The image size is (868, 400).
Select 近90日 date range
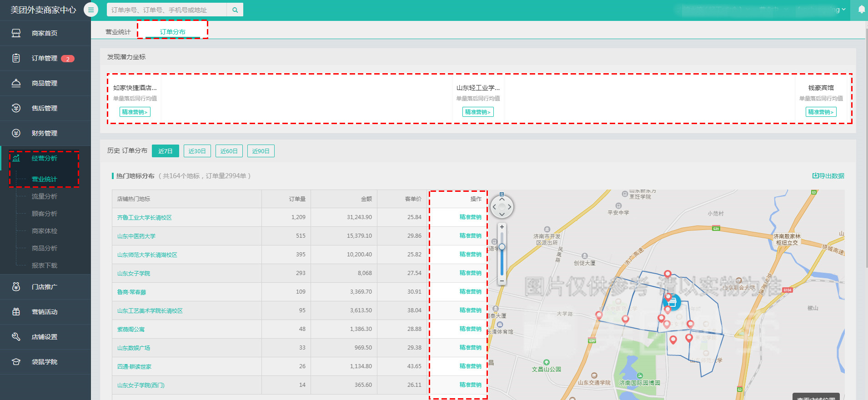(x=261, y=151)
